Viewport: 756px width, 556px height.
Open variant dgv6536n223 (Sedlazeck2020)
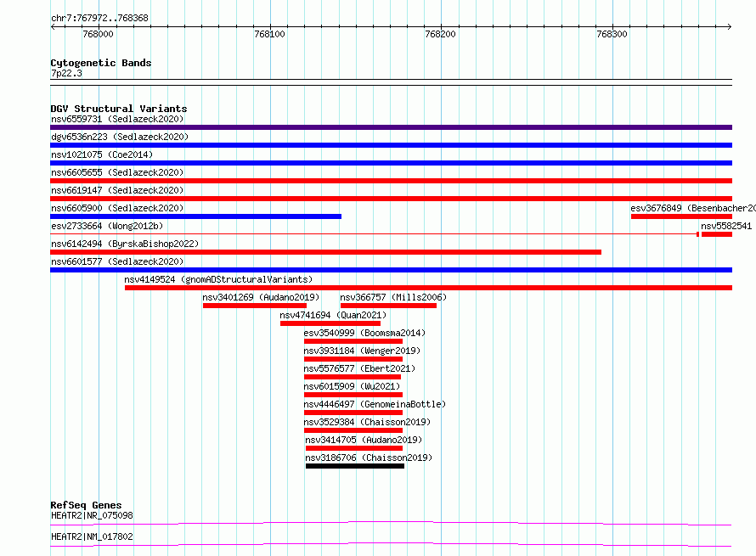120,137
